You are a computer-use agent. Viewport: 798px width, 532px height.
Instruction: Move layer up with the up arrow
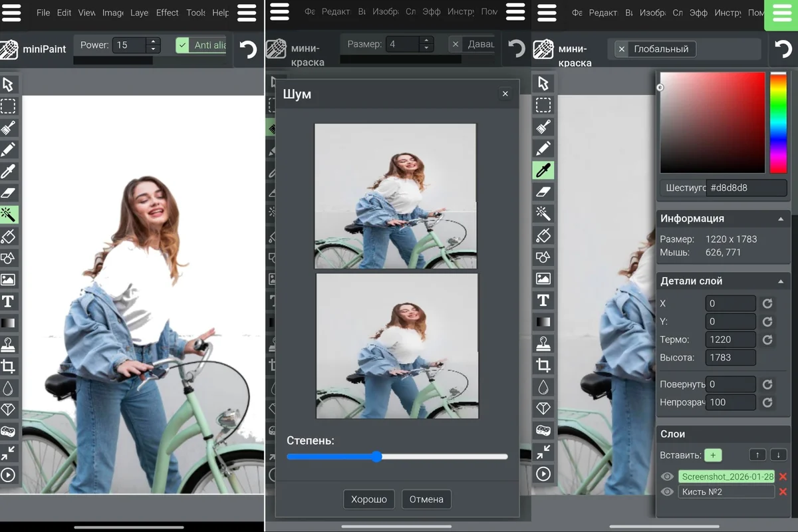(x=757, y=456)
